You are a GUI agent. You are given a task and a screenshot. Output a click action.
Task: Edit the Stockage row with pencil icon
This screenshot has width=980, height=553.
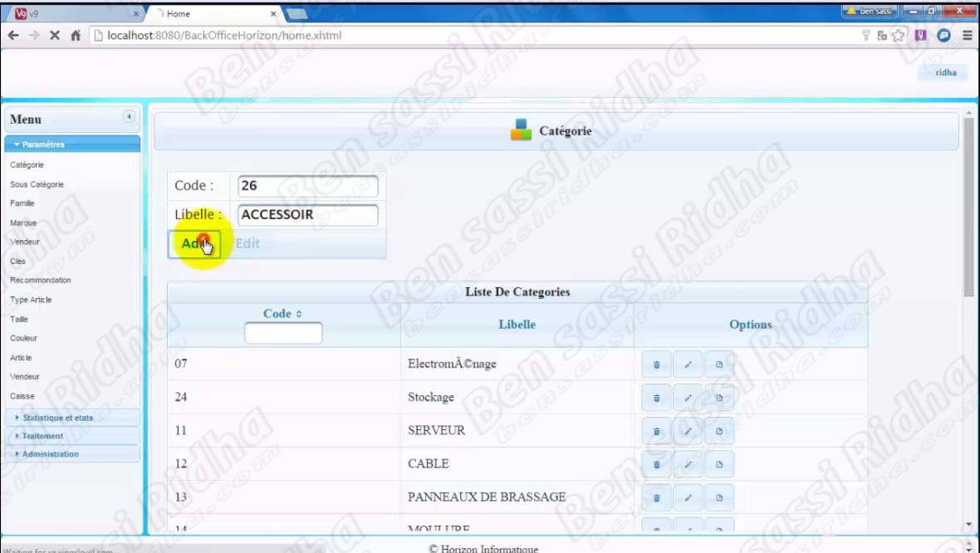click(688, 398)
